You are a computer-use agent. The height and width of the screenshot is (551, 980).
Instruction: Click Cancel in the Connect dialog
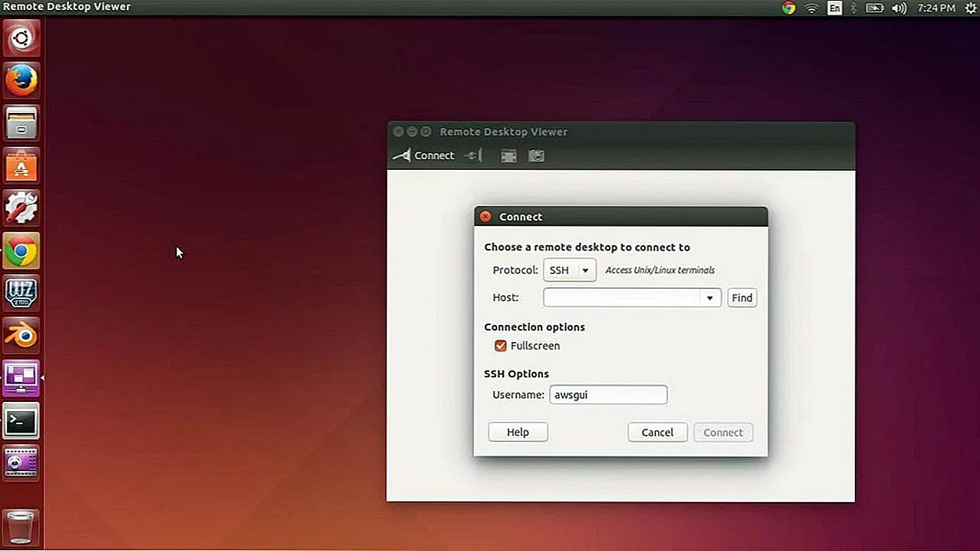point(657,432)
